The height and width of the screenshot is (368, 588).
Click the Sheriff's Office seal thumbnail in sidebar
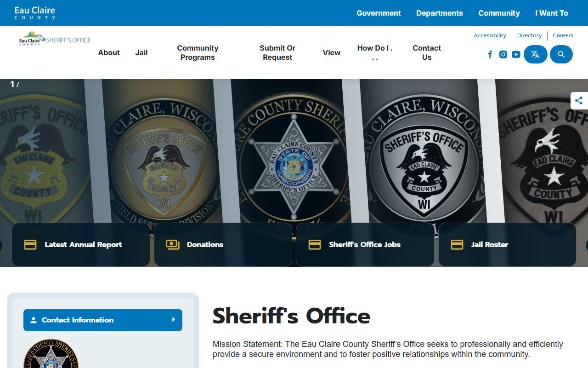[x=51, y=354]
